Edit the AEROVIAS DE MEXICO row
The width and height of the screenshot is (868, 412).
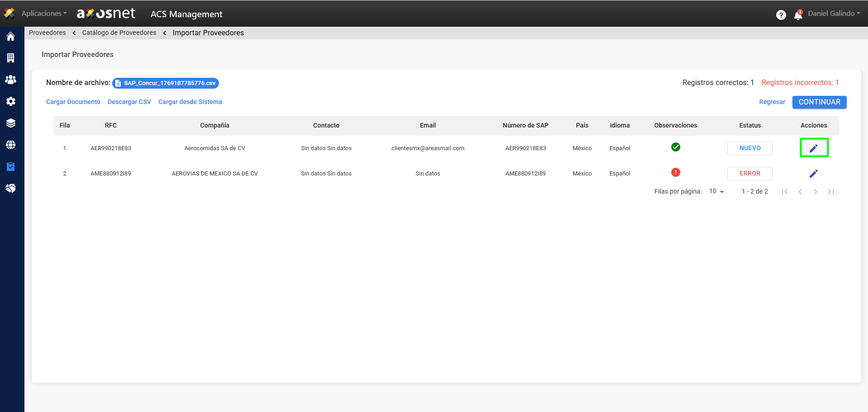813,174
